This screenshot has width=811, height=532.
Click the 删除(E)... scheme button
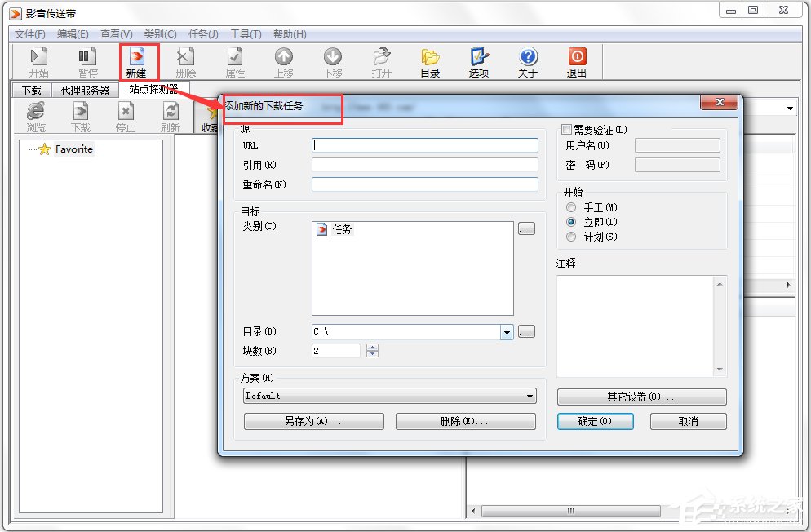tap(466, 421)
